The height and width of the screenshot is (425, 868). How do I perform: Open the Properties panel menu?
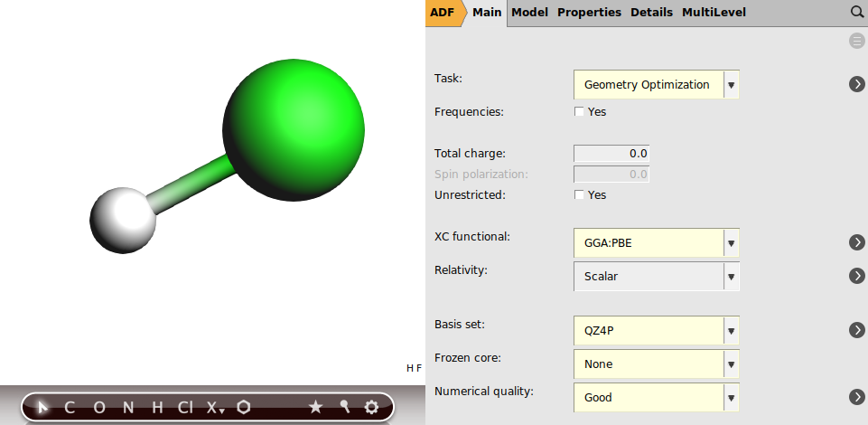589,12
